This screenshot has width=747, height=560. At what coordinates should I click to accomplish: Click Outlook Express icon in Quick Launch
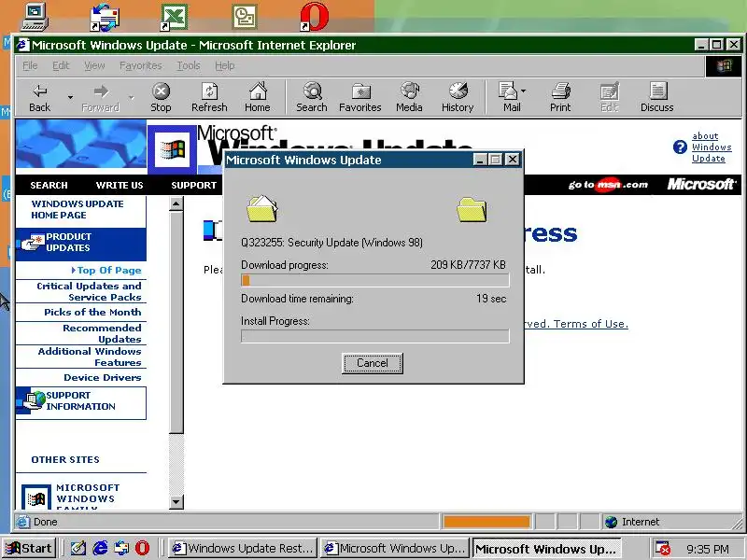(121, 548)
